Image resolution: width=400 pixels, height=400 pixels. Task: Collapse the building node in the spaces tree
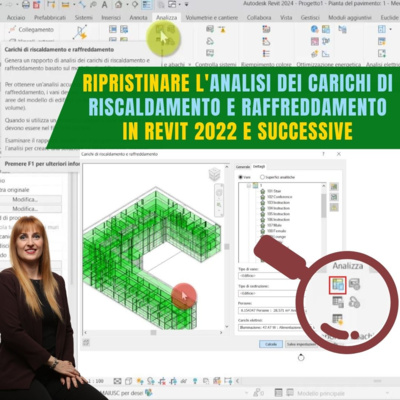click(x=249, y=185)
